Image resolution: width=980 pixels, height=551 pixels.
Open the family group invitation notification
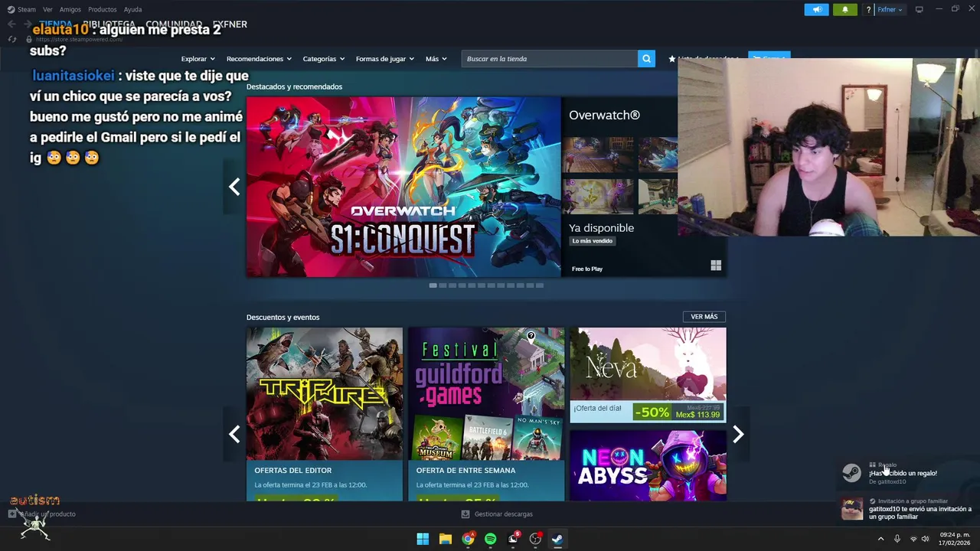[x=906, y=508]
